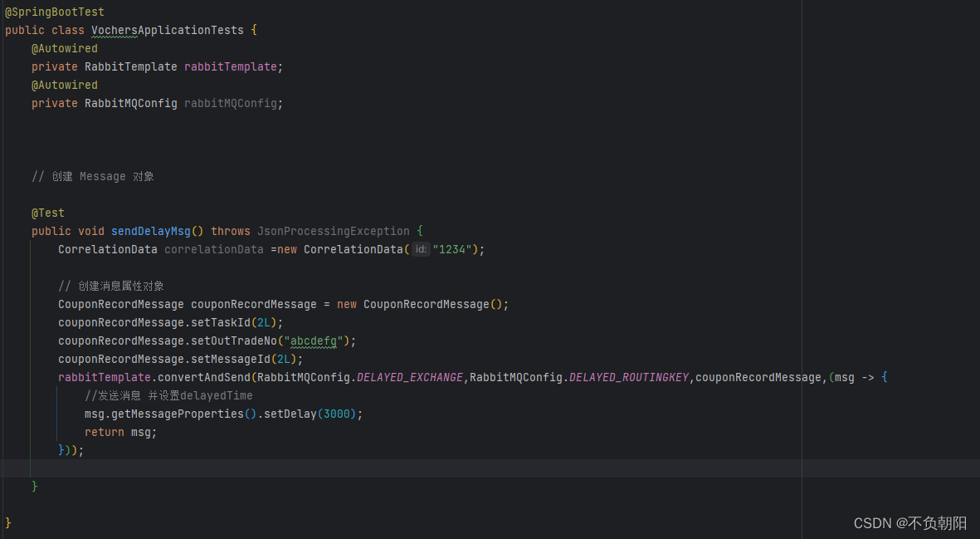This screenshot has width=980, height=539.
Task: Click the @SpringBootTest annotation
Action: (x=55, y=12)
